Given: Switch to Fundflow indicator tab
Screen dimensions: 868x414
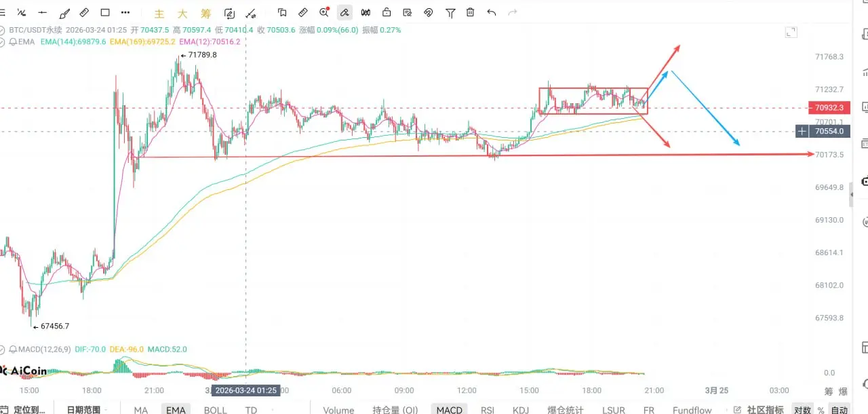Looking at the screenshot, I should pos(692,410).
